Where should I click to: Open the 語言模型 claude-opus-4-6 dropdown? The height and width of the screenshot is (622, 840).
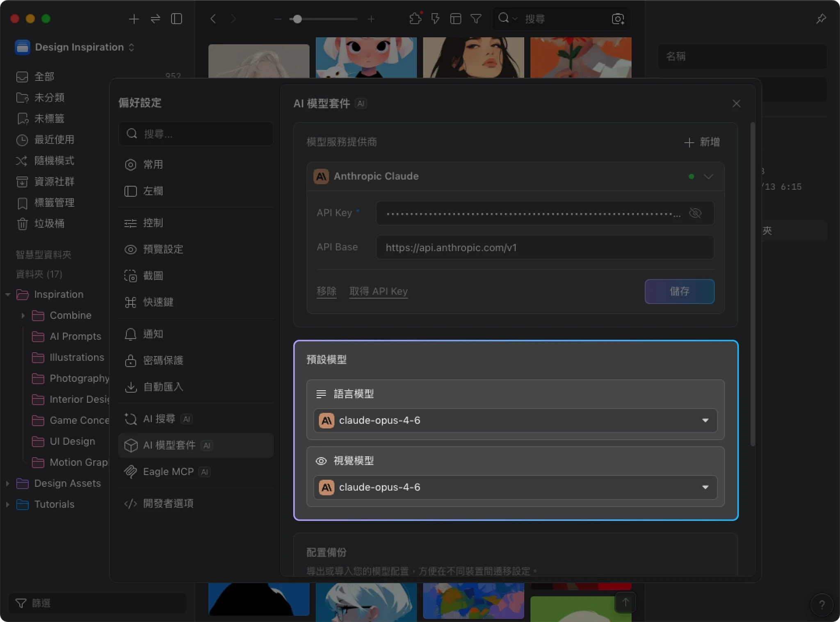[515, 420]
